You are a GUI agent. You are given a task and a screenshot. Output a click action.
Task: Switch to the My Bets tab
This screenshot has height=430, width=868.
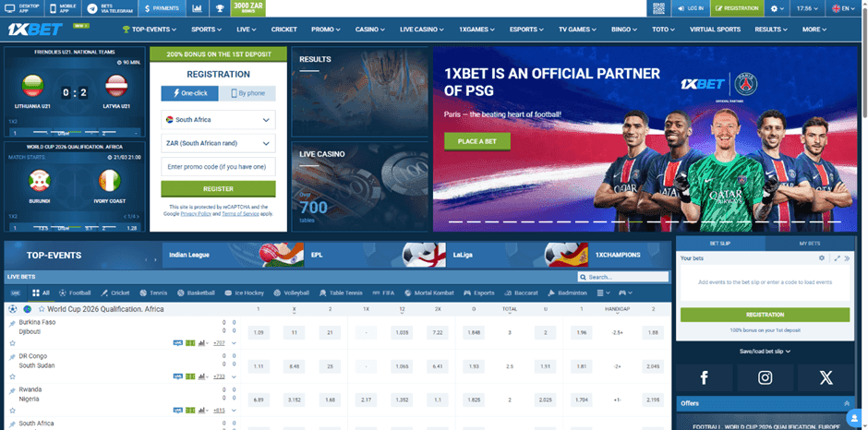click(x=809, y=243)
